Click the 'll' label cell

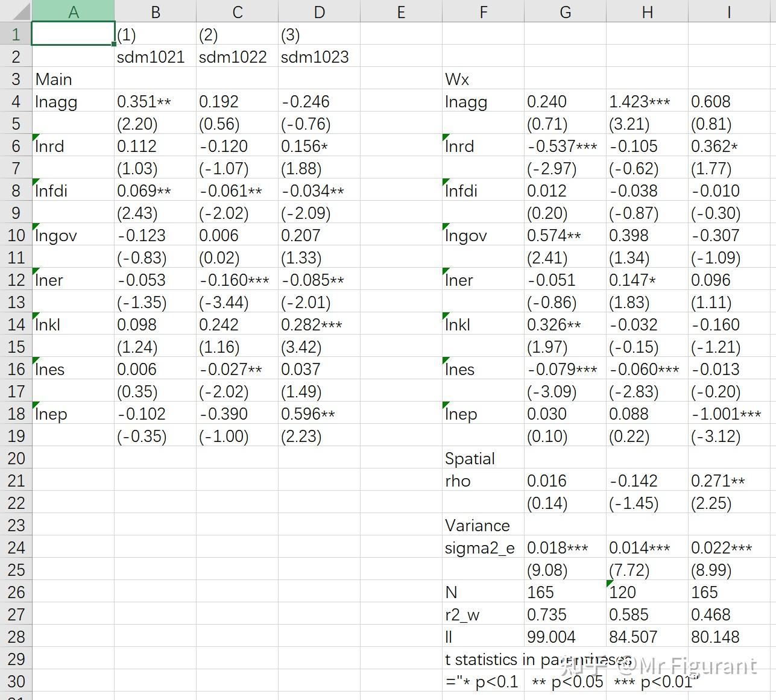click(483, 636)
